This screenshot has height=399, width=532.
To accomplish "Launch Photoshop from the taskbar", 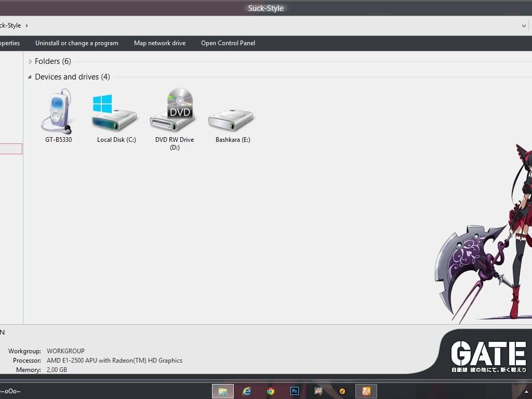I will pos(294,391).
